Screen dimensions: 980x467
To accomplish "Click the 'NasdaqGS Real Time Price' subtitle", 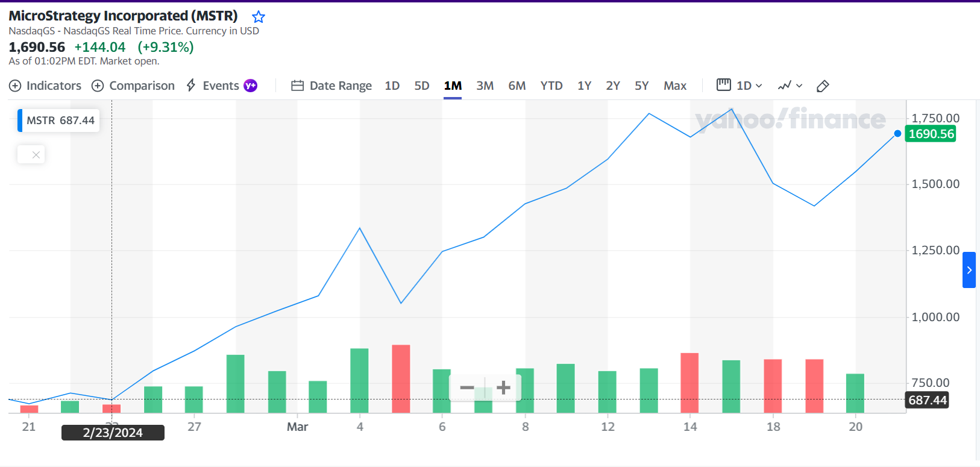I will 122,31.
